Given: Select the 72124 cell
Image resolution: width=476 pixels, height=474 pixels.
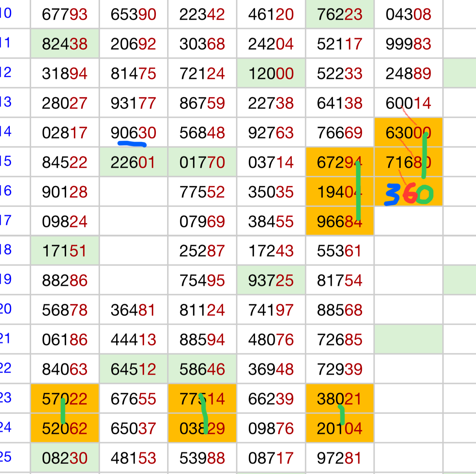Looking at the screenshot, I should coord(202,73).
